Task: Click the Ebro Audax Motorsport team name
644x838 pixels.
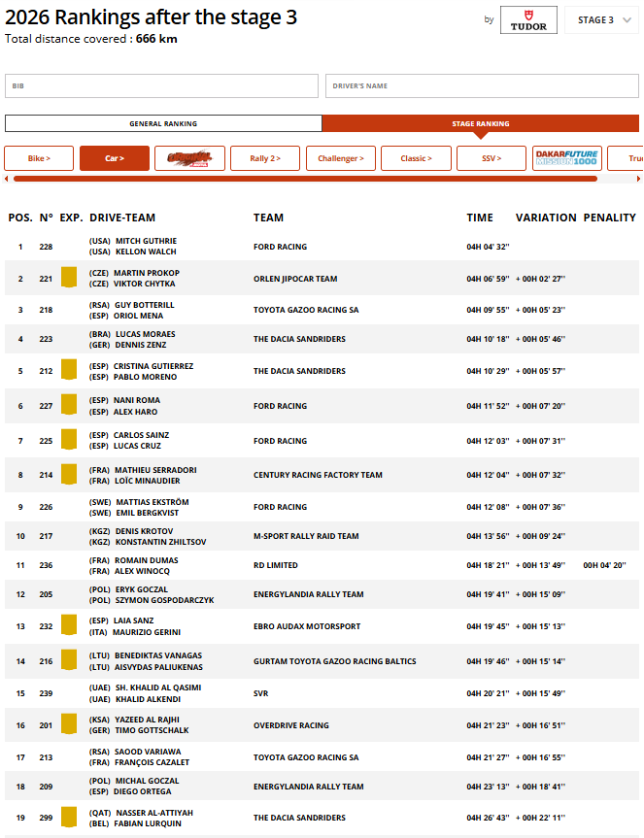Action: tap(307, 626)
